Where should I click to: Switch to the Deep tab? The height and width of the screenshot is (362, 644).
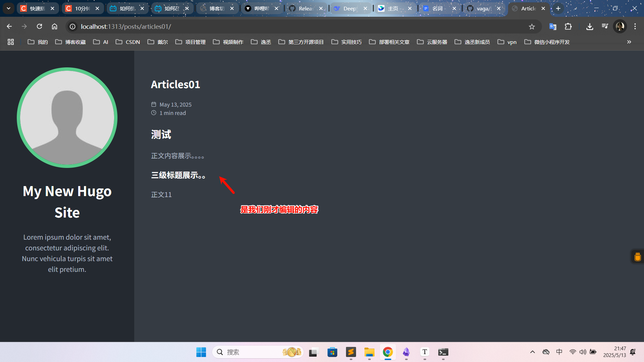[x=351, y=8]
